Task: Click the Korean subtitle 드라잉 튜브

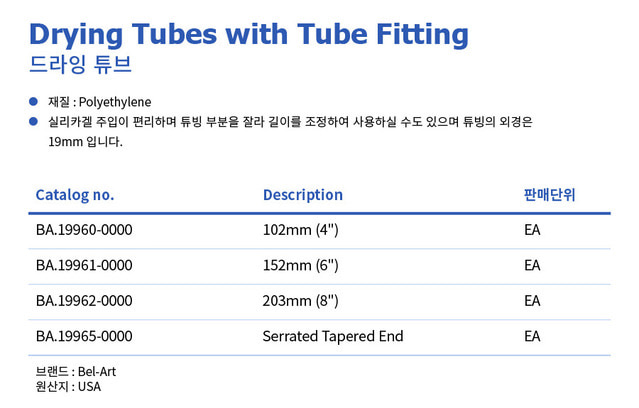Action: (x=80, y=64)
